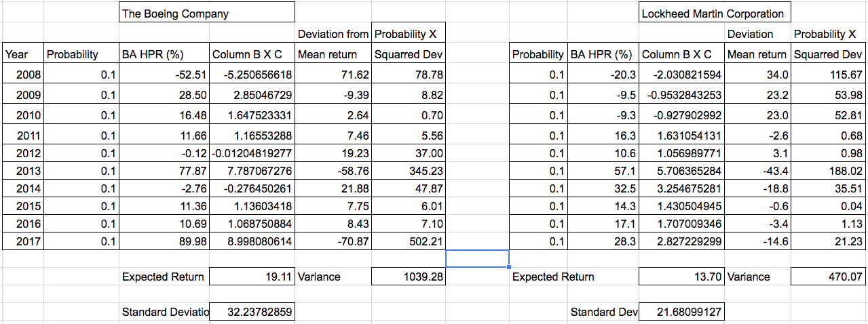
Task: Select squared deviation cell 37.00
Action: 409,153
